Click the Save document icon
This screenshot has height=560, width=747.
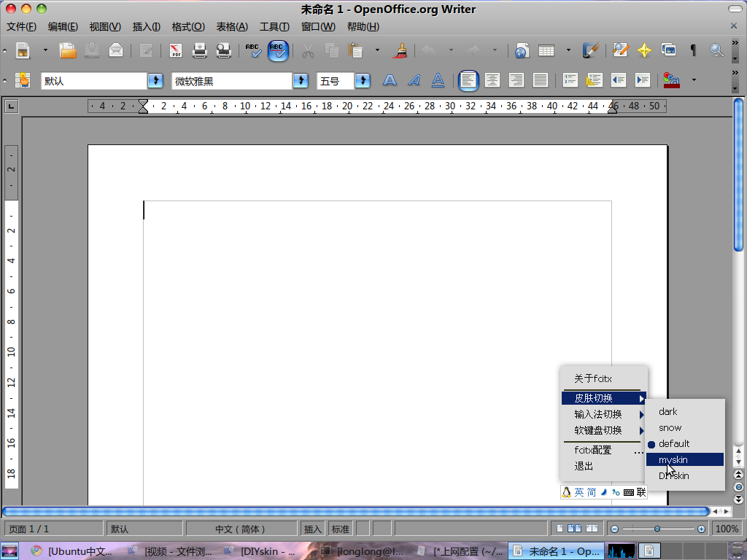point(92,50)
